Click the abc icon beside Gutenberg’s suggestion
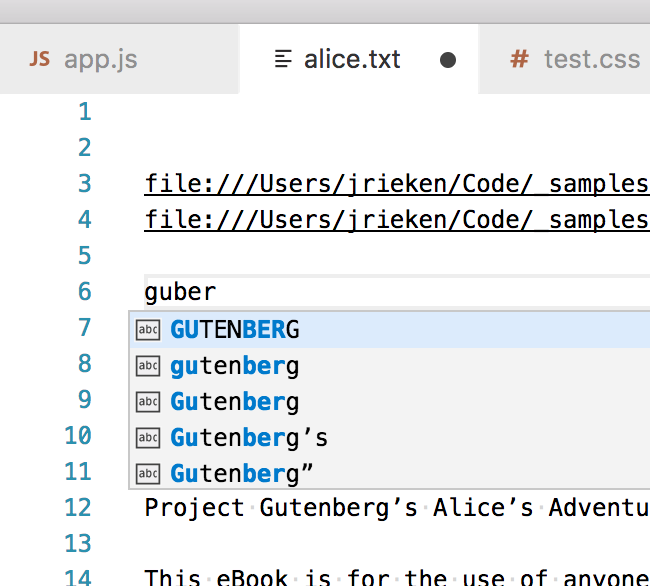The width and height of the screenshot is (650, 586). pyautogui.click(x=148, y=438)
